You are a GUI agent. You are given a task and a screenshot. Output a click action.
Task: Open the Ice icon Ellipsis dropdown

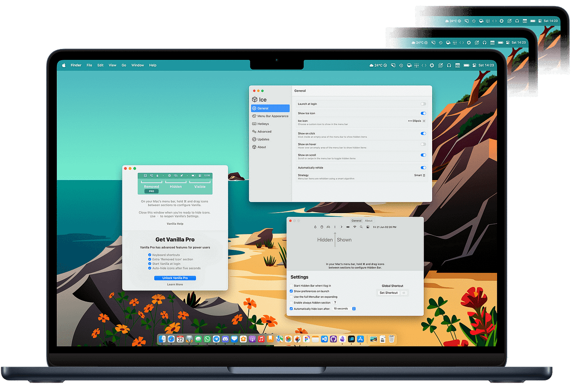pyautogui.click(x=416, y=121)
